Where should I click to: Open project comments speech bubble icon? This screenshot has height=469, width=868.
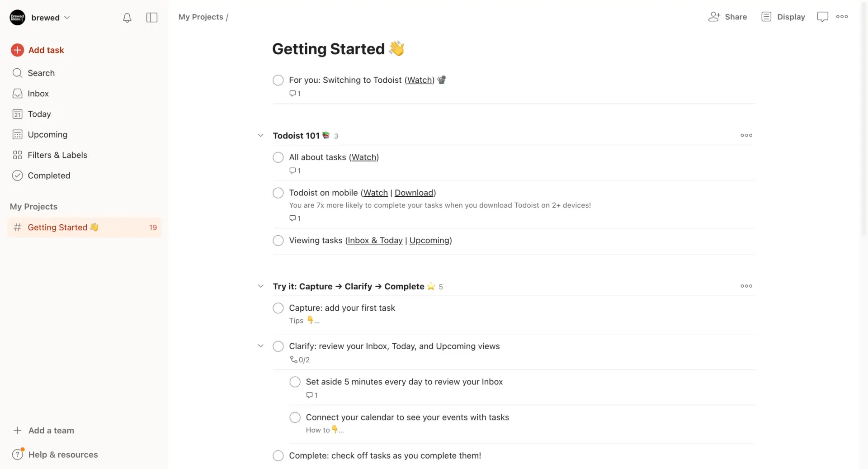click(822, 17)
